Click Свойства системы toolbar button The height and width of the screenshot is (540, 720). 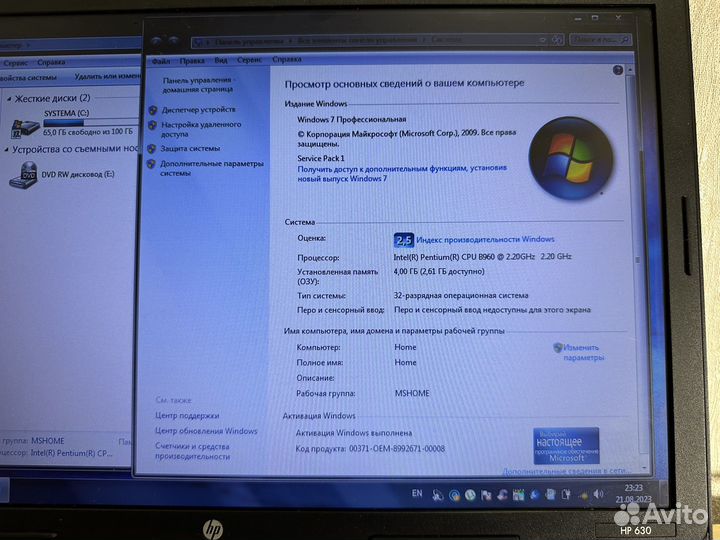pos(28,78)
